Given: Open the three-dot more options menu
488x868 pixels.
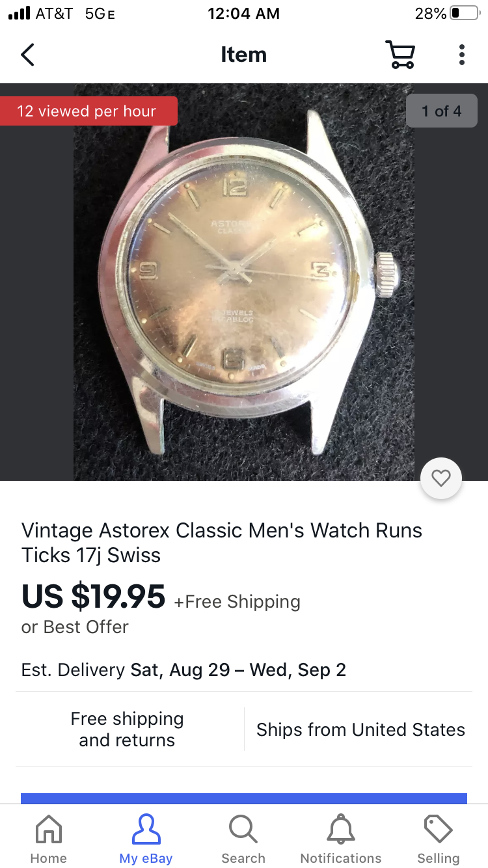Looking at the screenshot, I should pyautogui.click(x=461, y=55).
